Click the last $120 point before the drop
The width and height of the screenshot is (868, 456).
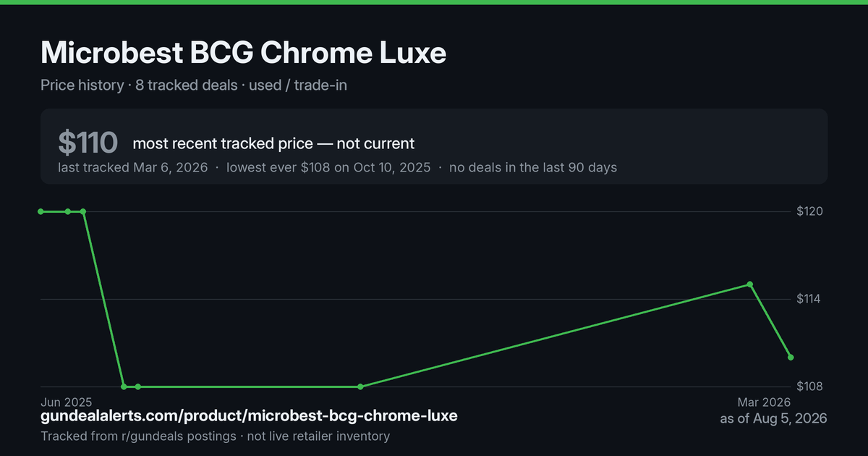tap(83, 211)
